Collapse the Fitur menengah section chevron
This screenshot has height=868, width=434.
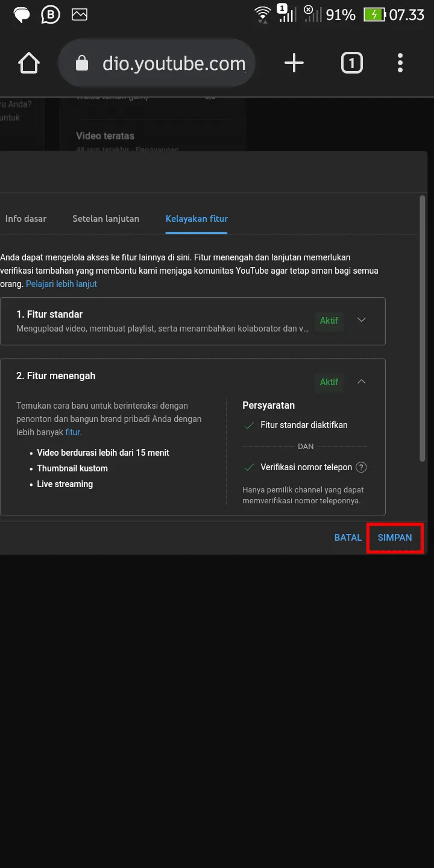point(362,382)
